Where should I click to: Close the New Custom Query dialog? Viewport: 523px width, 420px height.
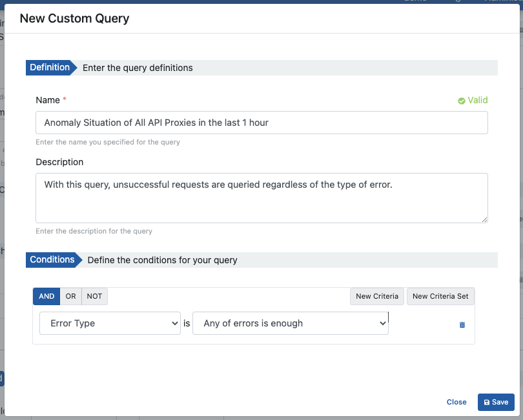point(456,402)
